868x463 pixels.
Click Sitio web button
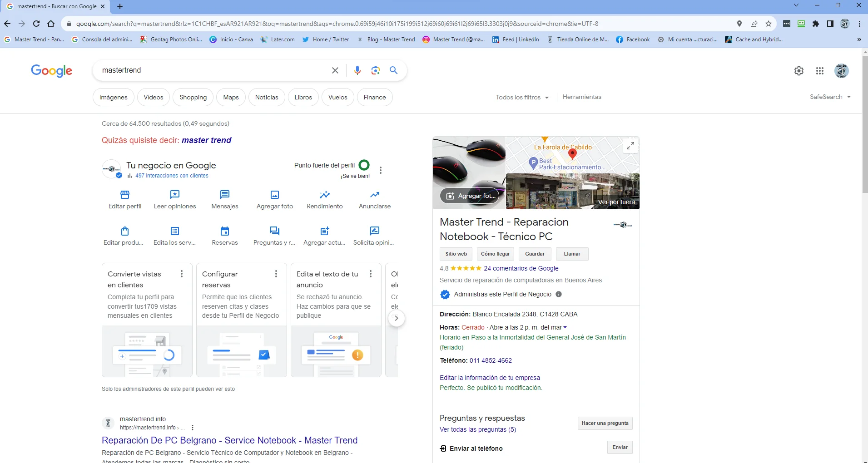click(456, 254)
